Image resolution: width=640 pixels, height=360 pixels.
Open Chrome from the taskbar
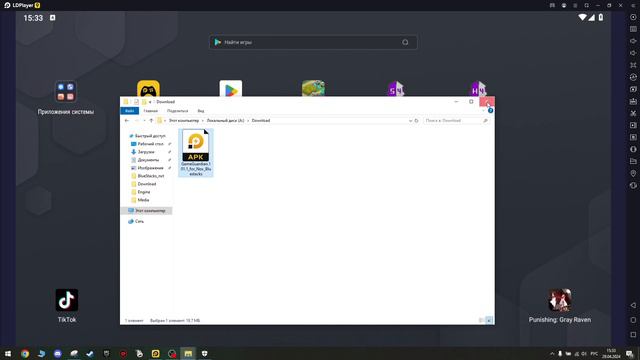pos(25,353)
